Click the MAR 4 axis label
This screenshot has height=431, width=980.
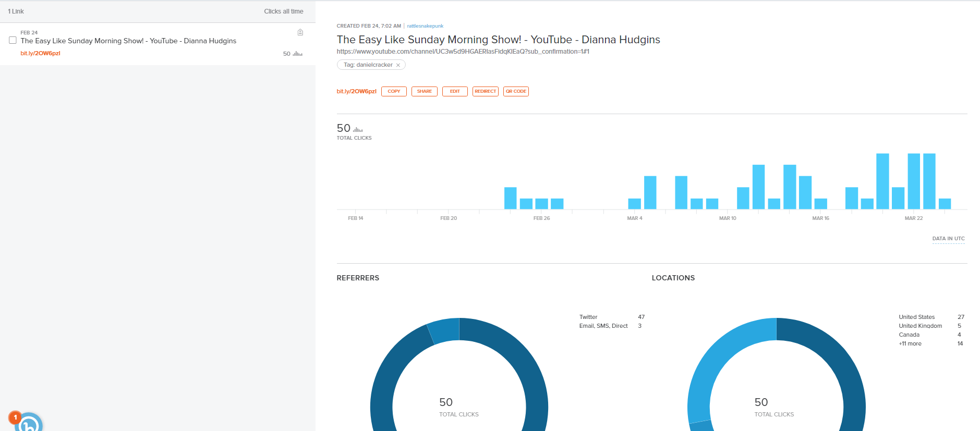pos(635,218)
